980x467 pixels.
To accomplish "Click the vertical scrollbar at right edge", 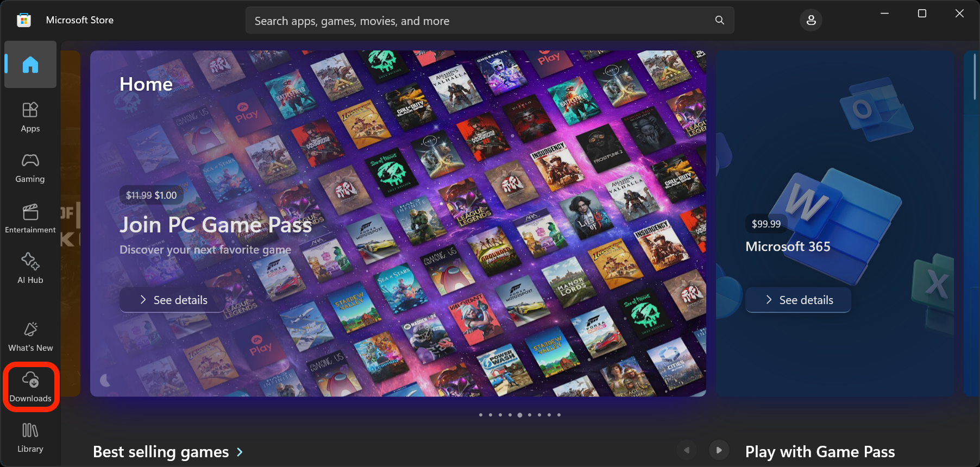I will click(975, 76).
